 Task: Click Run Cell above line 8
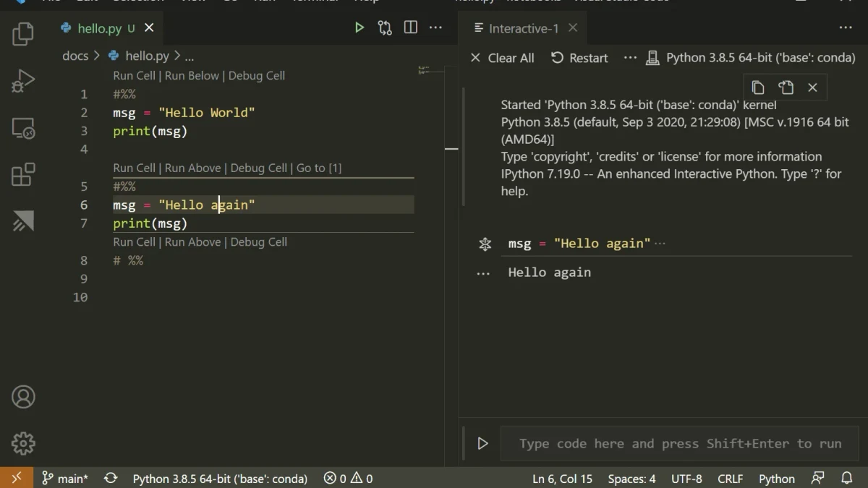click(134, 241)
